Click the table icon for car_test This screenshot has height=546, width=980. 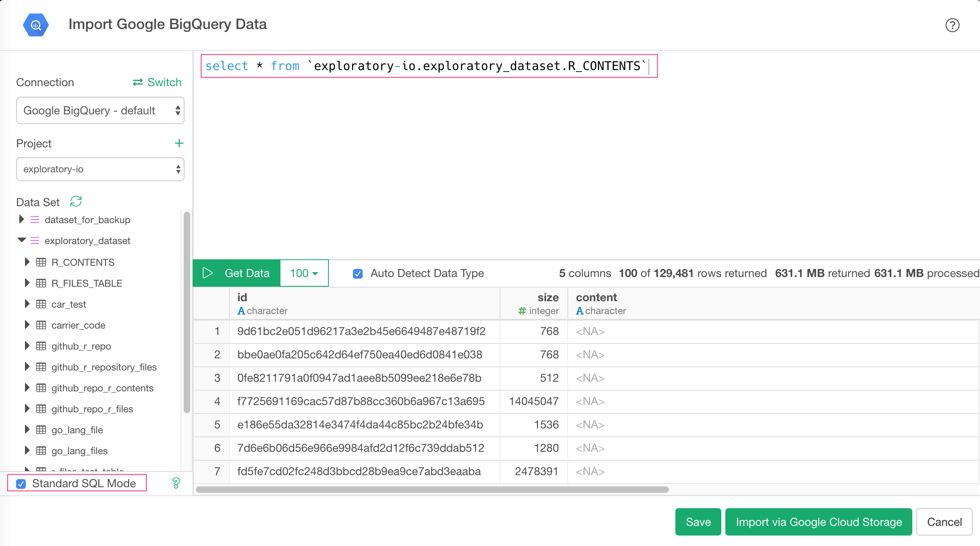(41, 304)
